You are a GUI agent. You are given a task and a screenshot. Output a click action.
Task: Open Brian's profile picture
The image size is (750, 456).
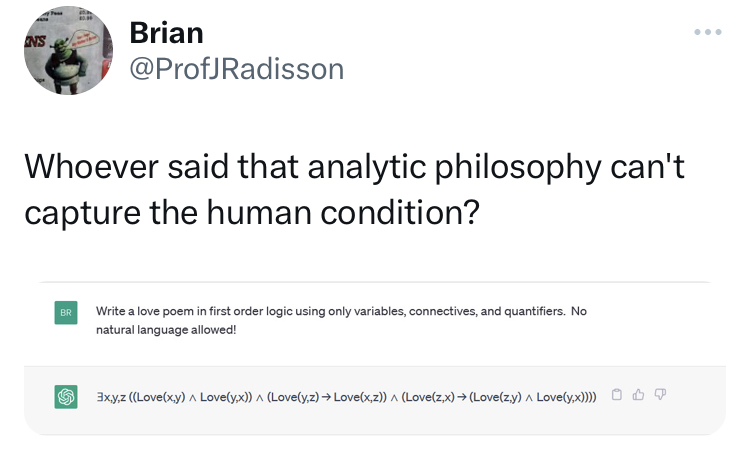point(67,51)
